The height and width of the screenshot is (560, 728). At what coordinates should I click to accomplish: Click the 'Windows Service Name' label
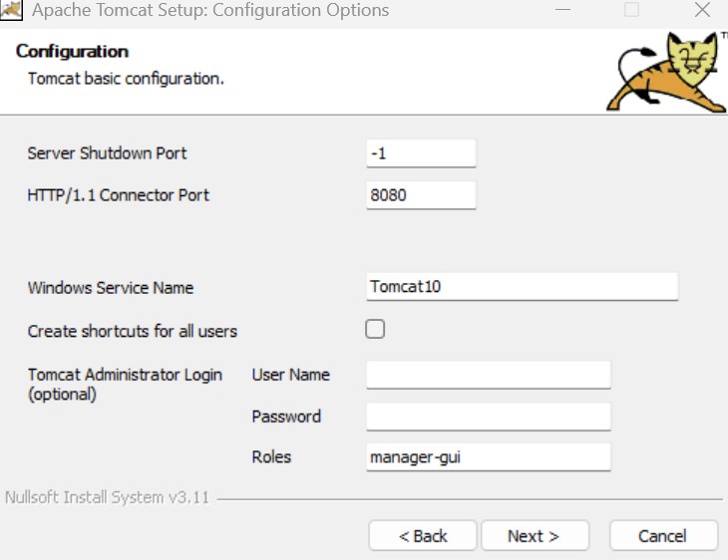(x=111, y=288)
